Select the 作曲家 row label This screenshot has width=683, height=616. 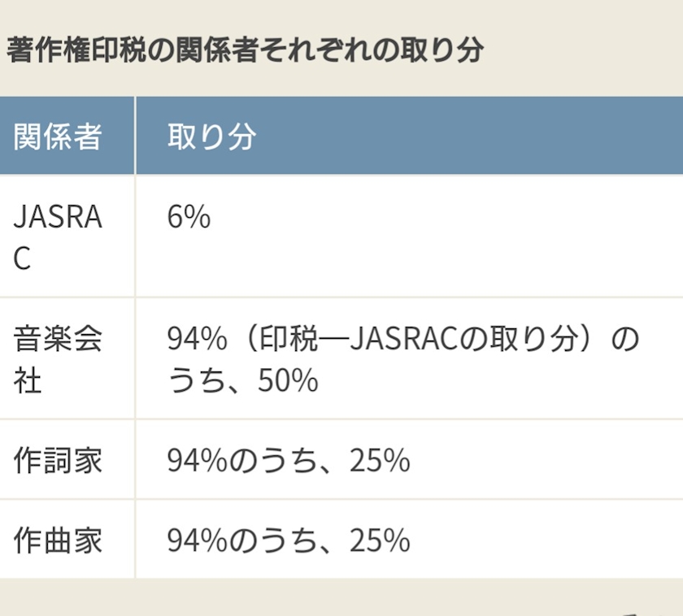pos(58,540)
